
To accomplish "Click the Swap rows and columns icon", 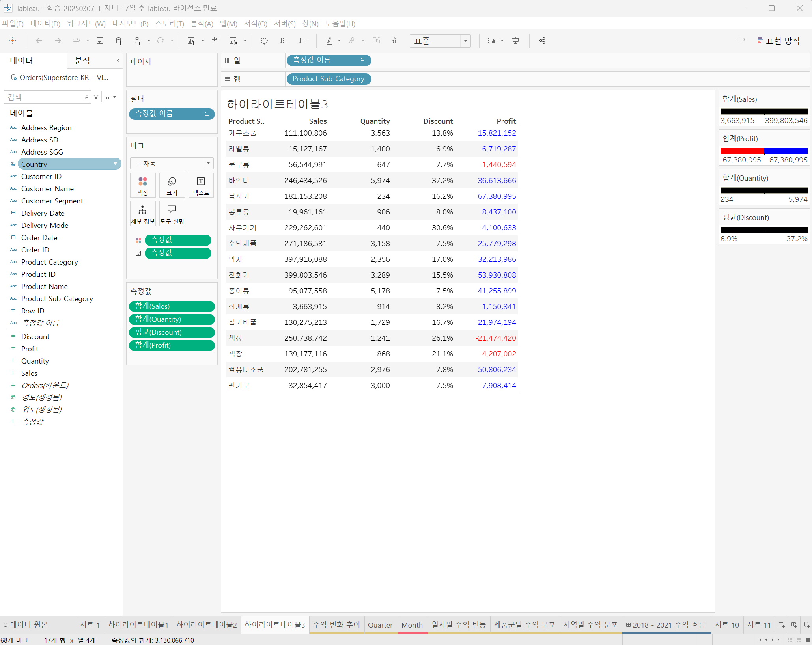I will pyautogui.click(x=265, y=41).
